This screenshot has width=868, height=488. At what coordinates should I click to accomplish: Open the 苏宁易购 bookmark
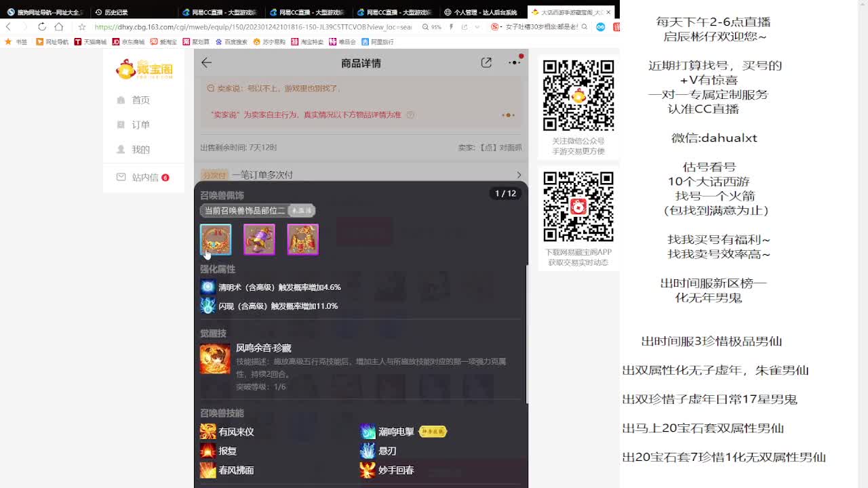(269, 42)
